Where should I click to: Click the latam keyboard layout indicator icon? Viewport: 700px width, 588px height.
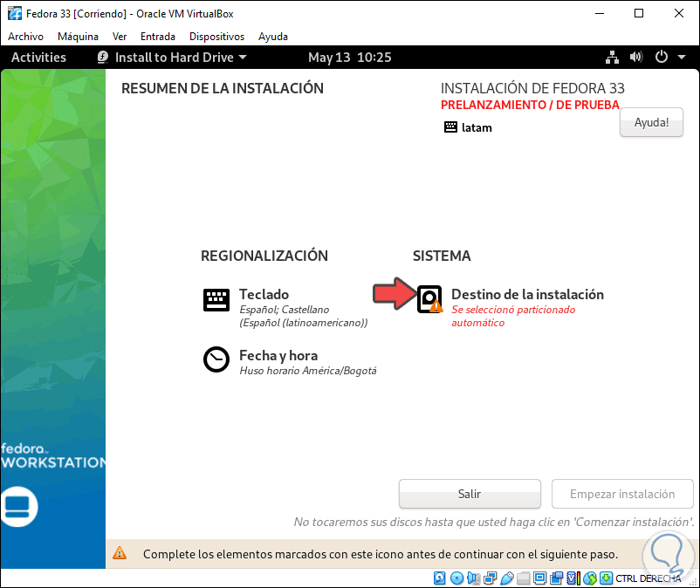tap(450, 127)
